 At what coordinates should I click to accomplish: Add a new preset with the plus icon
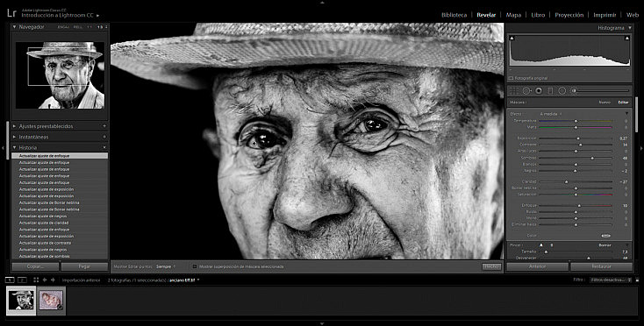(x=104, y=126)
